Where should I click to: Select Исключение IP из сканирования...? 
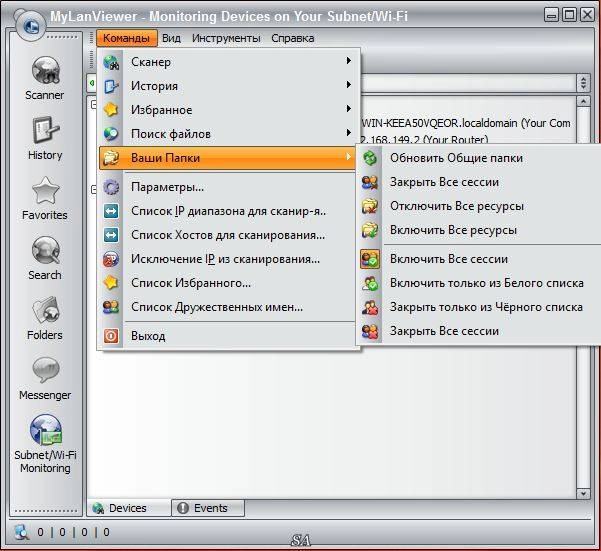point(227,259)
